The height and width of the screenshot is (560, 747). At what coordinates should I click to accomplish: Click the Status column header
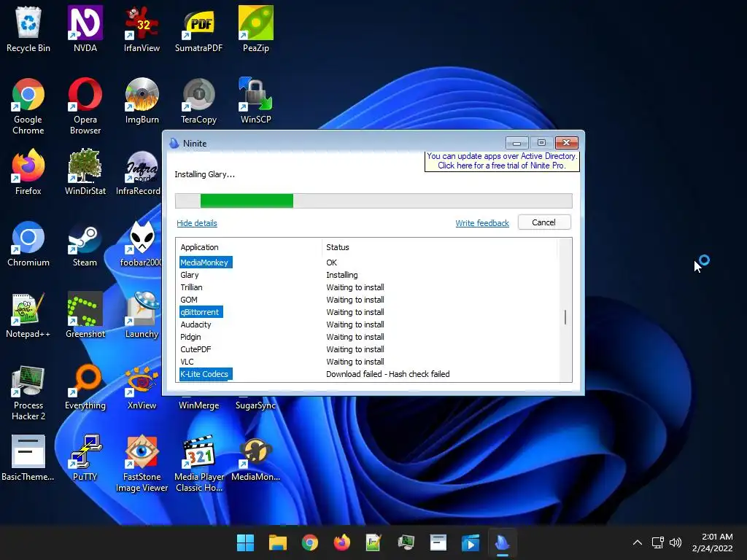pos(439,247)
